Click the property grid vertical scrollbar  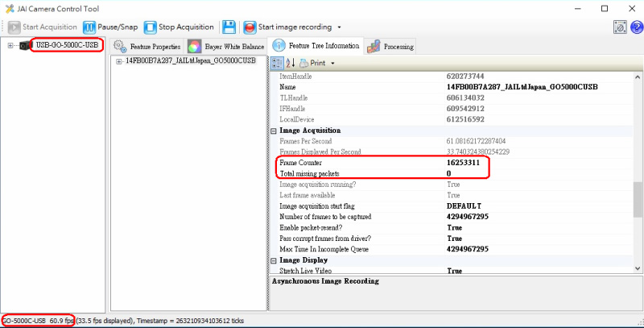(x=638, y=193)
